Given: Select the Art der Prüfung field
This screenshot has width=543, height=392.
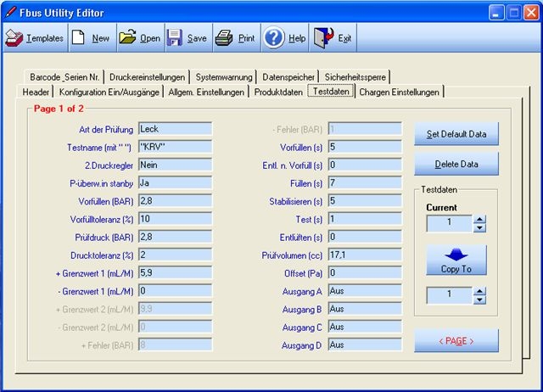Looking at the screenshot, I should (174, 128).
